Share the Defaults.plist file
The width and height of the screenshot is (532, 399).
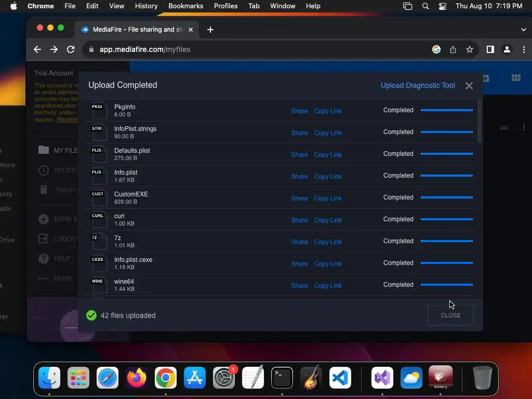pyautogui.click(x=299, y=155)
